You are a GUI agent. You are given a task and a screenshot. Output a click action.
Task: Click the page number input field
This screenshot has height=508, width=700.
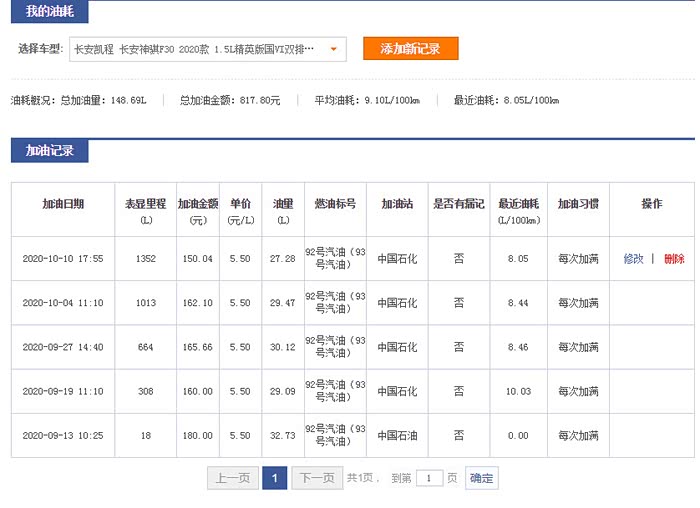pos(429,478)
